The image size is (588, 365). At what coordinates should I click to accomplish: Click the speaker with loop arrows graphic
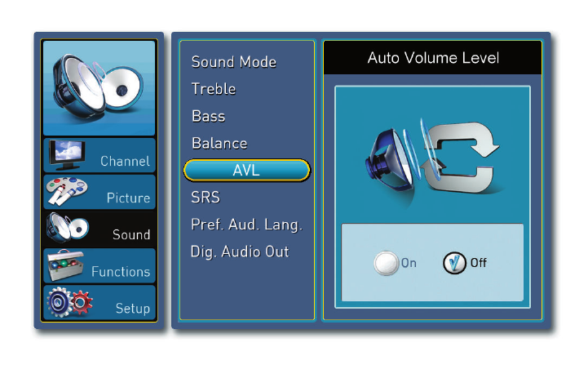point(432,159)
